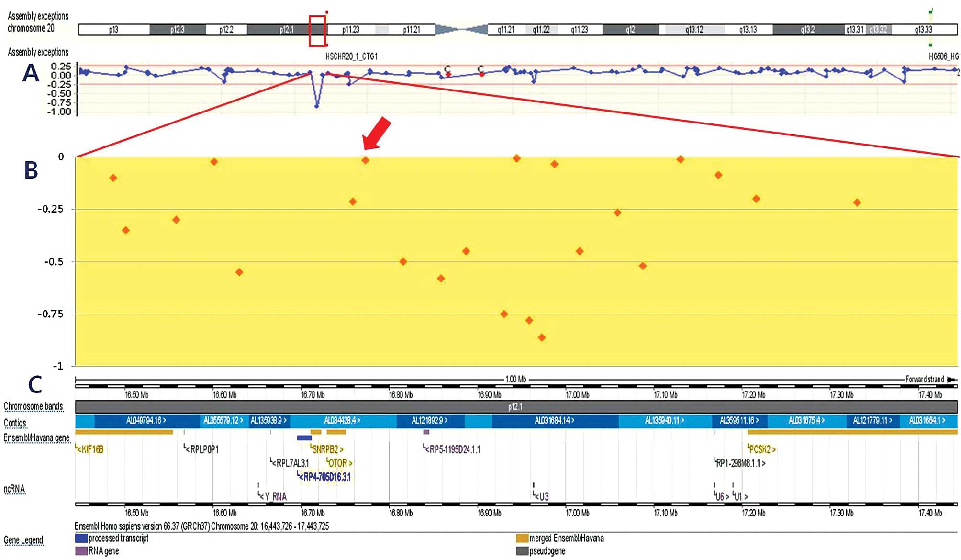Click contig AL031684.14 block
961x560 pixels.
(554, 421)
